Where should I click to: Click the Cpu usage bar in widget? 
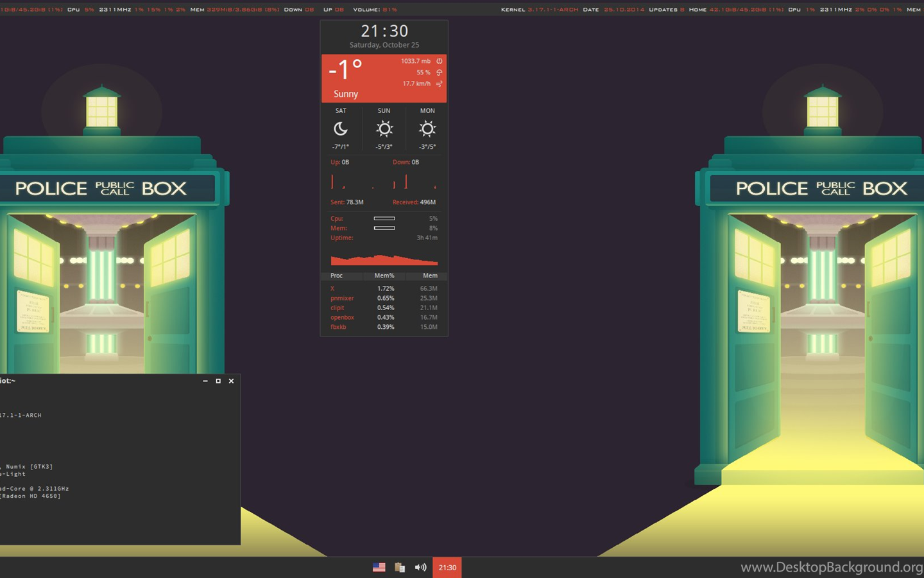(384, 218)
